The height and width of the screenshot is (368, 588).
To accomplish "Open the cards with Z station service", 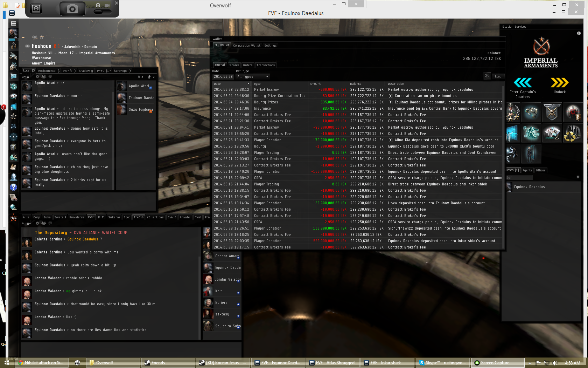I will pyautogui.click(x=552, y=133).
